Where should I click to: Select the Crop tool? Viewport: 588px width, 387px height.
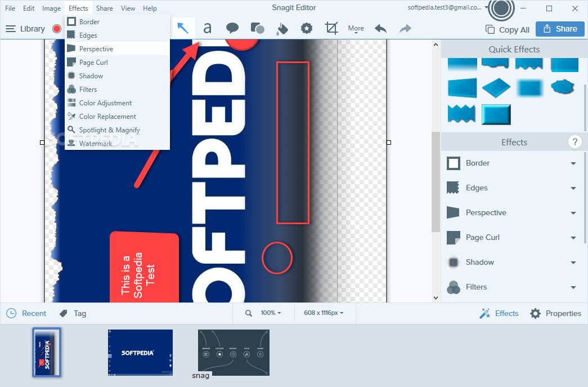point(331,28)
